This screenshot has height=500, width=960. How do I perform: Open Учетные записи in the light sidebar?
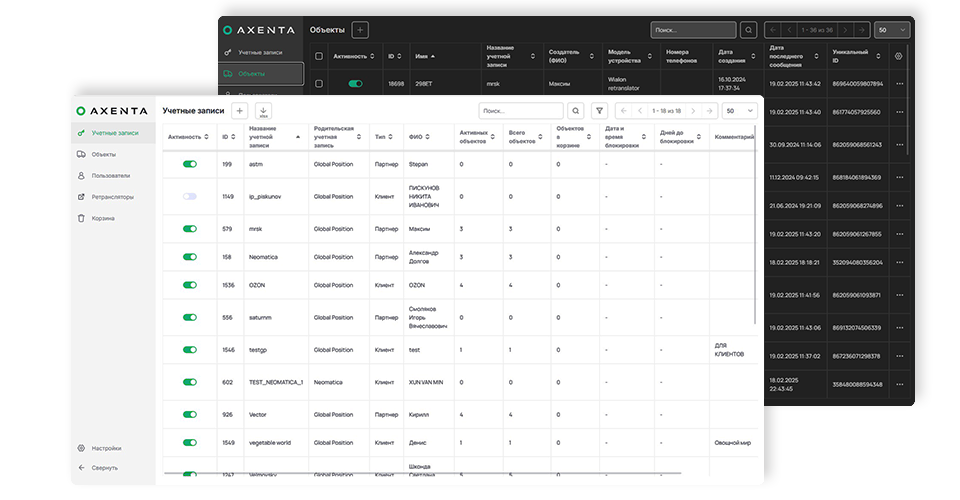tap(113, 133)
